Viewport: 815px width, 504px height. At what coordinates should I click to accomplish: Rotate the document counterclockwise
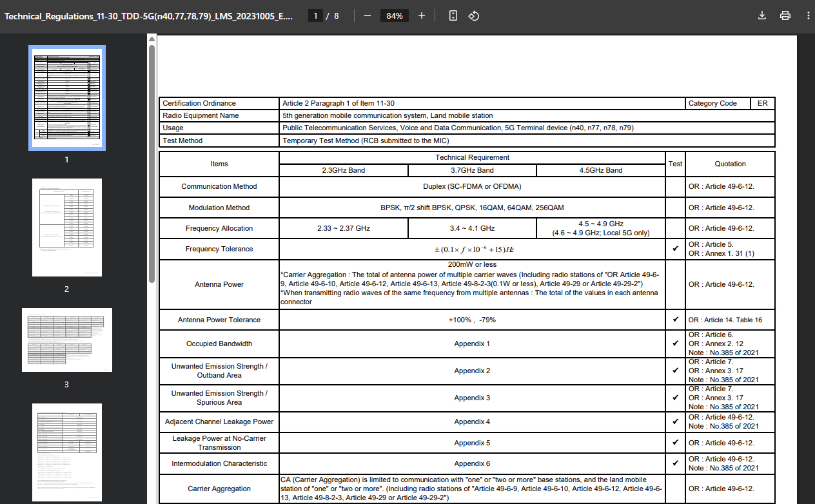(x=473, y=15)
